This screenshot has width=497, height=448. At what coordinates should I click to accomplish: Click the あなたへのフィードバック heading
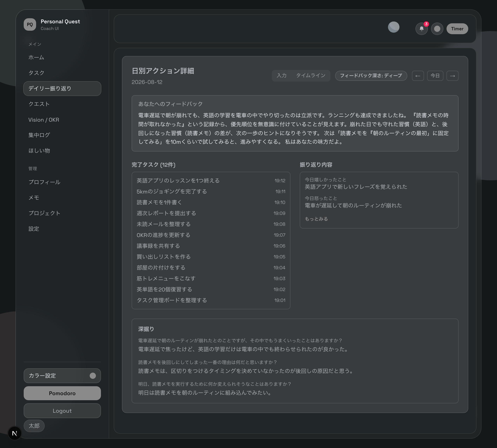(x=170, y=104)
